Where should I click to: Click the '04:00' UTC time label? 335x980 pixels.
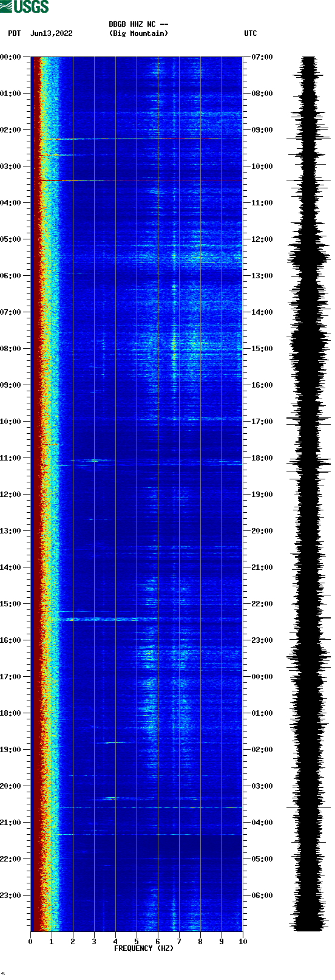262,823
